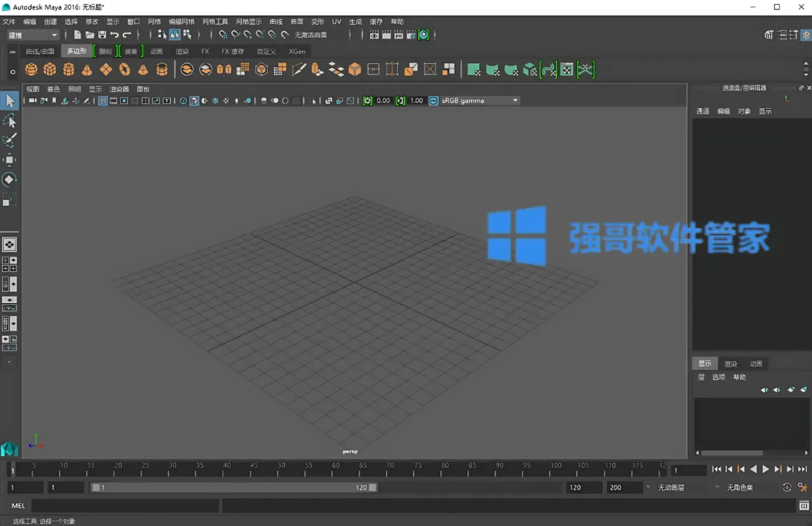Image resolution: width=812 pixels, height=526 pixels.
Task: Expand the 无角色集 character set dropdown
Action: (x=717, y=487)
